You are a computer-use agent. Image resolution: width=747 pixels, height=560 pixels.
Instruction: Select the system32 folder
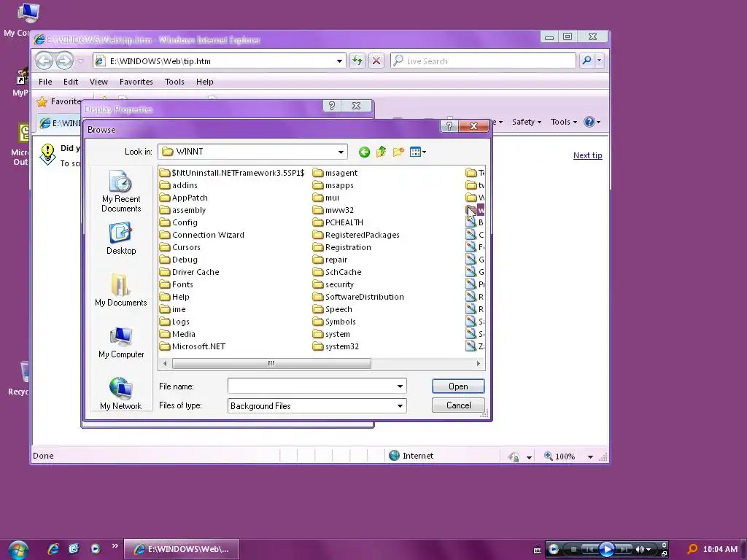(x=336, y=346)
